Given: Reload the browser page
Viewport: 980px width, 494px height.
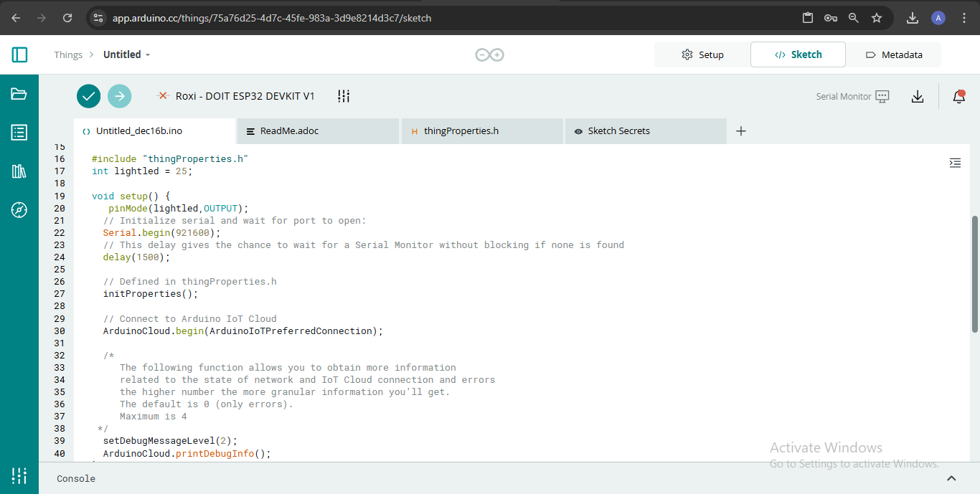Looking at the screenshot, I should pos(67,18).
